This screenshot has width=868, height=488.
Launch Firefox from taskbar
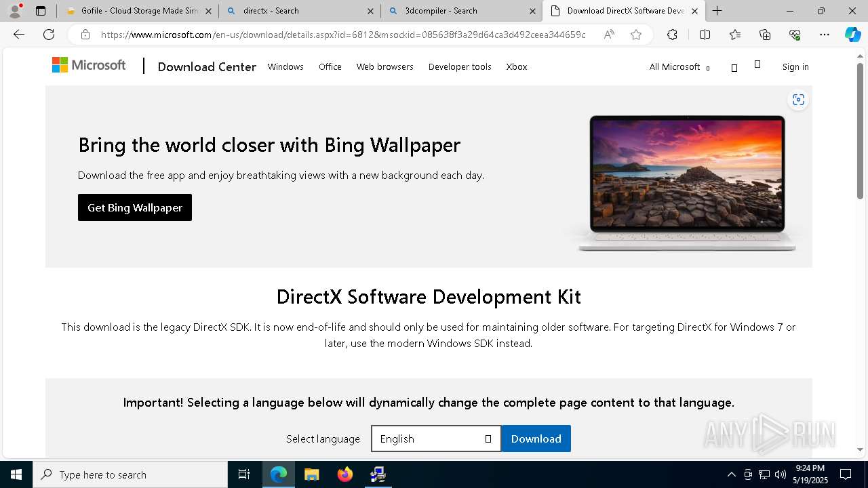point(345,474)
